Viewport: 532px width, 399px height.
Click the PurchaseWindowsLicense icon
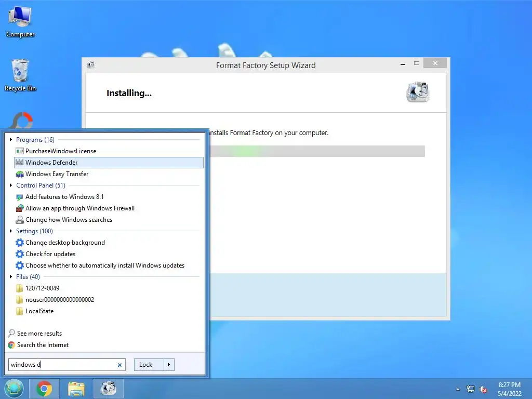click(x=20, y=151)
